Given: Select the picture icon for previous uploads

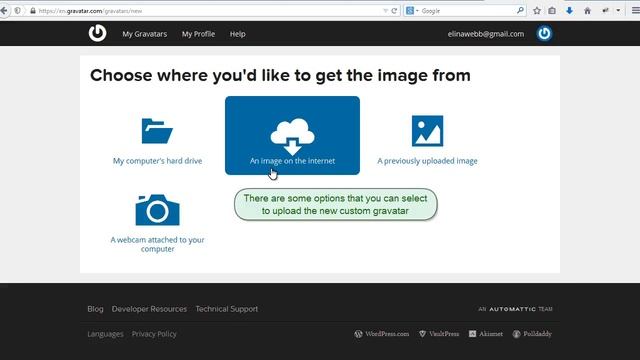Looking at the screenshot, I should [x=427, y=131].
